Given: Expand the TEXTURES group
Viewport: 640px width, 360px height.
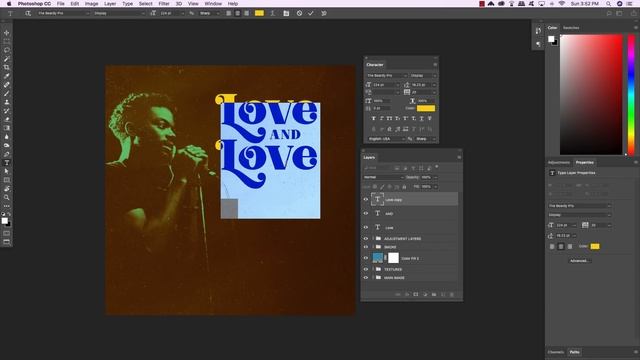Looking at the screenshot, I should [373, 269].
